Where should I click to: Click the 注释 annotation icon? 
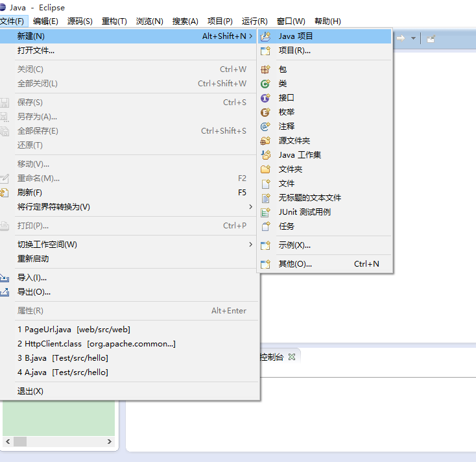(x=265, y=127)
